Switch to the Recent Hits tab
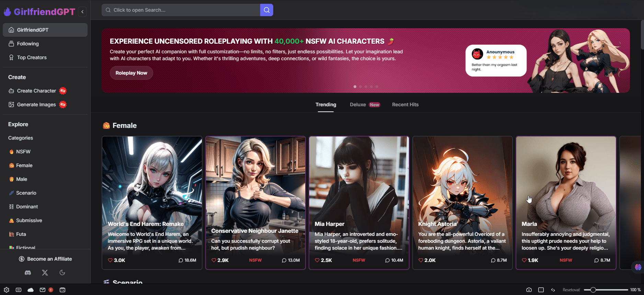Image resolution: width=644 pixels, height=295 pixels. tap(405, 105)
